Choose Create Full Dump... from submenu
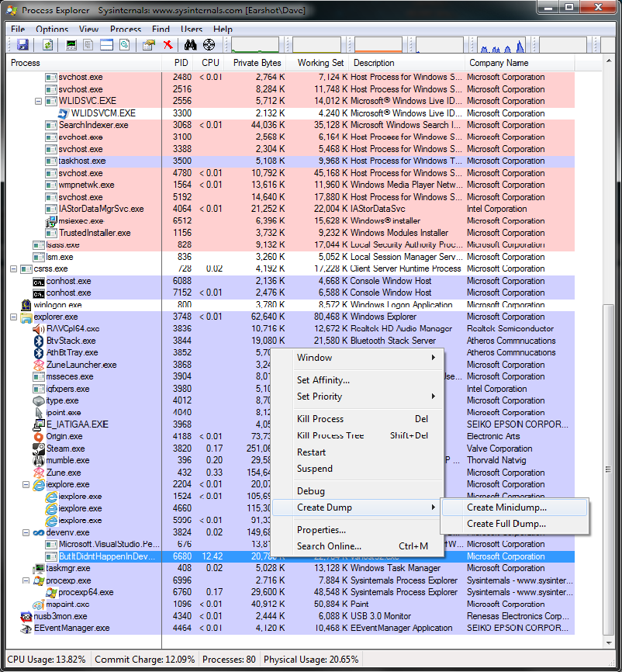Viewport: 622px width, 672px height. point(514,524)
